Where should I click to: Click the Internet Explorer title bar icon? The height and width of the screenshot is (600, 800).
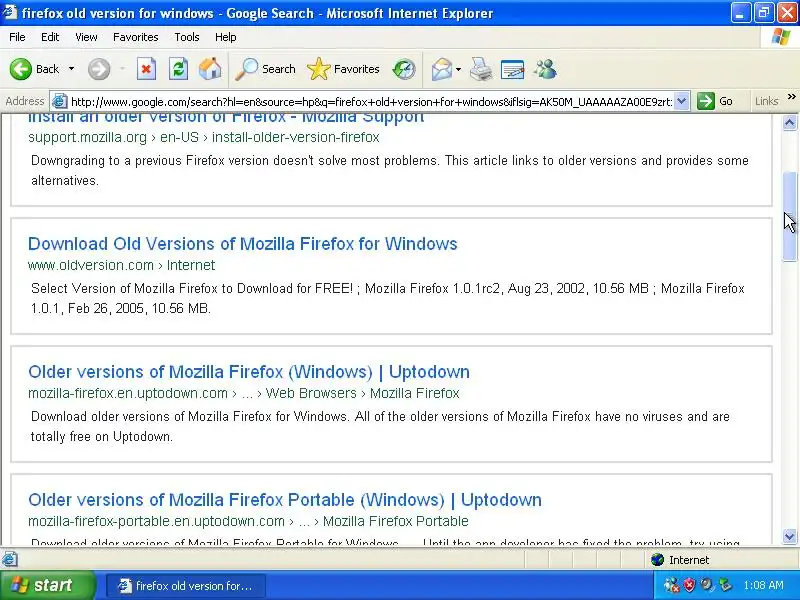click(x=10, y=13)
